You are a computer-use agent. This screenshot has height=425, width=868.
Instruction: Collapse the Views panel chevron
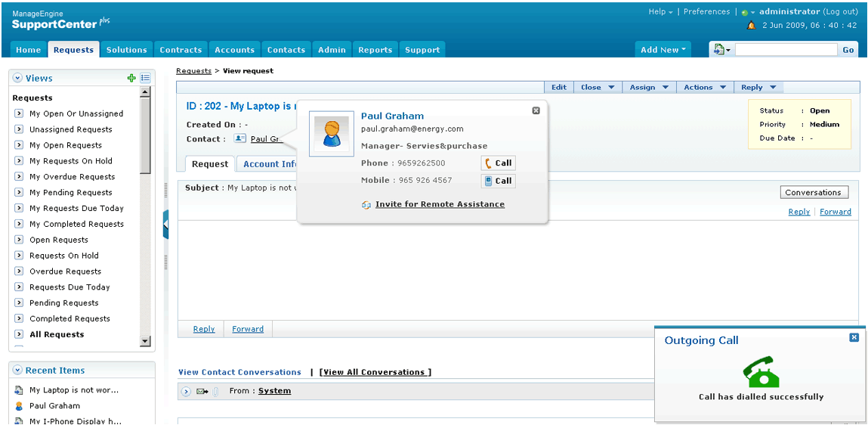click(17, 78)
